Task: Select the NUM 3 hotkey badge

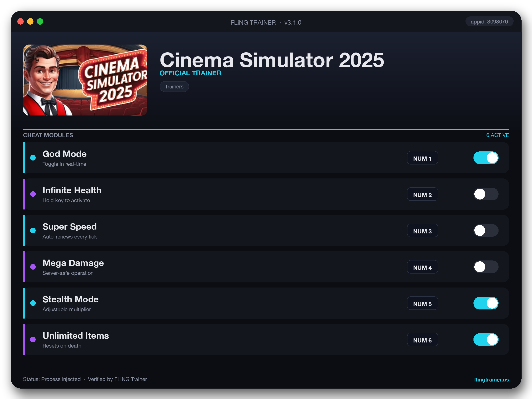Action: (422, 230)
